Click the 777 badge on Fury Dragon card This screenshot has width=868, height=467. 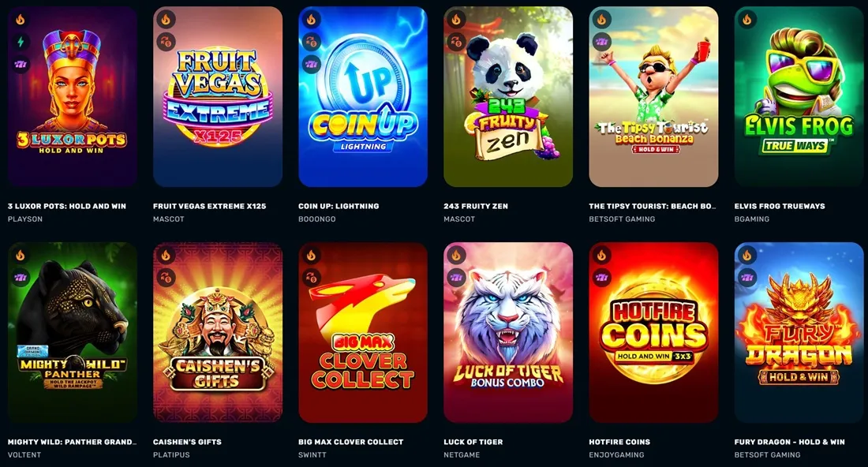pos(746,278)
